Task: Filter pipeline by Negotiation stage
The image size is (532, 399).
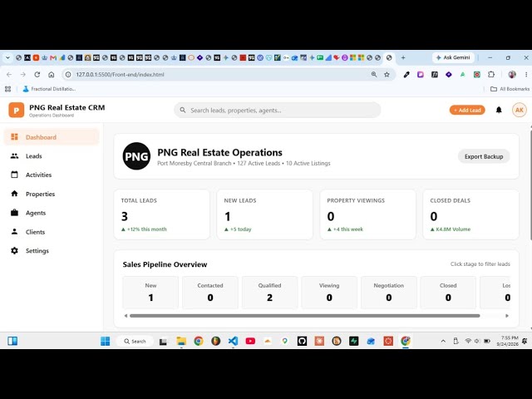Action: coord(388,292)
